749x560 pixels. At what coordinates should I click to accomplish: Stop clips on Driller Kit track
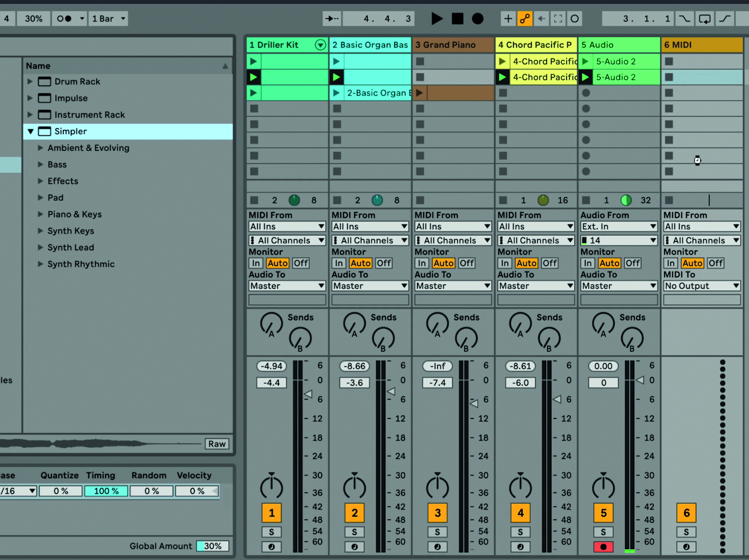coord(254,200)
